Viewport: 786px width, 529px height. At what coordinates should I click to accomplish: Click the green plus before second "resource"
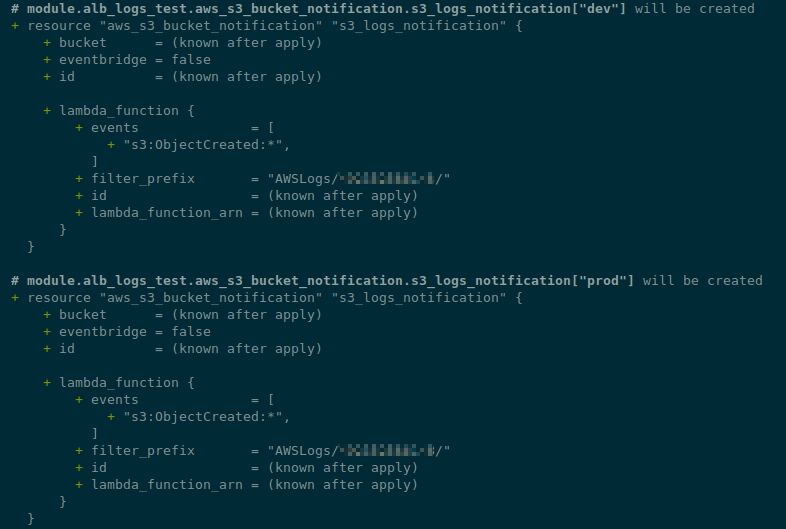point(15,298)
